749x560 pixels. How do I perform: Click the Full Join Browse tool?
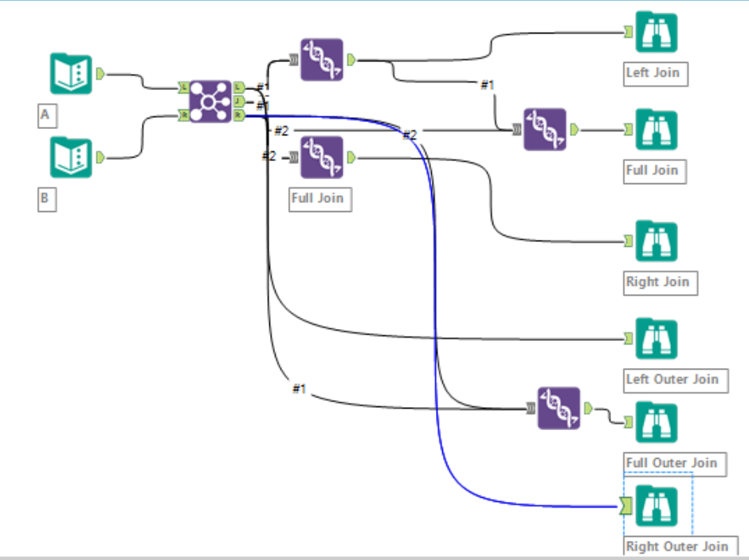pos(655,130)
